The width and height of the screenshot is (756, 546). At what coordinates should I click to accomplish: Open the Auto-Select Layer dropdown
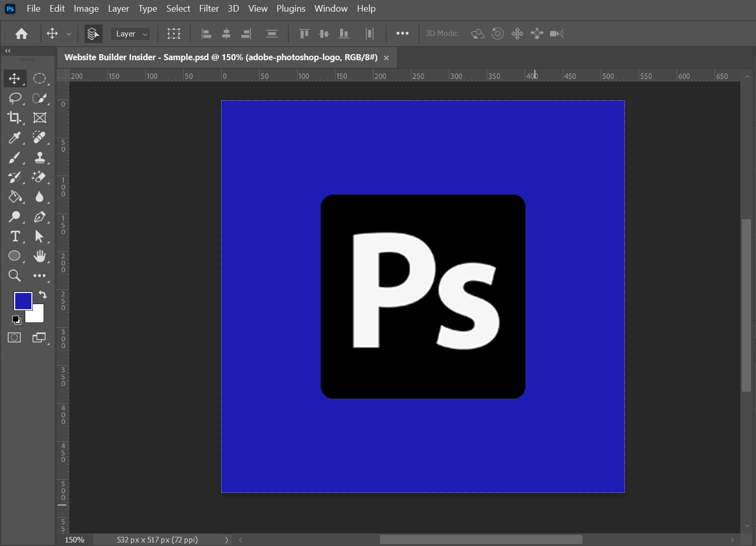[130, 34]
